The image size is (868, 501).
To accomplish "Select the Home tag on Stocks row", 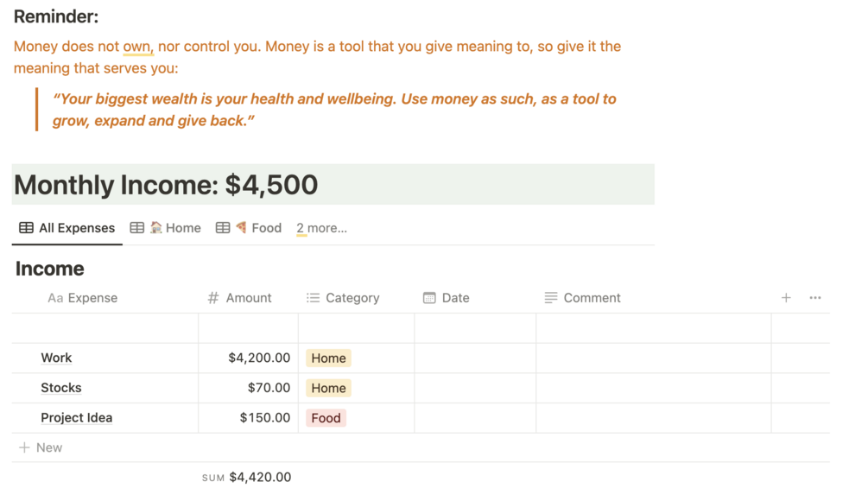I will click(x=328, y=388).
